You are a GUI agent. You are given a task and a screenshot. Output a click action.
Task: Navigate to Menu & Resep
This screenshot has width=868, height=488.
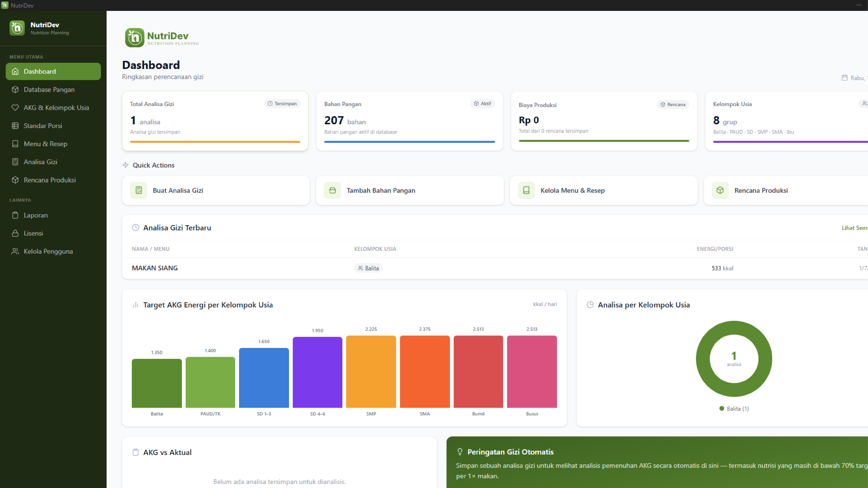pos(53,144)
